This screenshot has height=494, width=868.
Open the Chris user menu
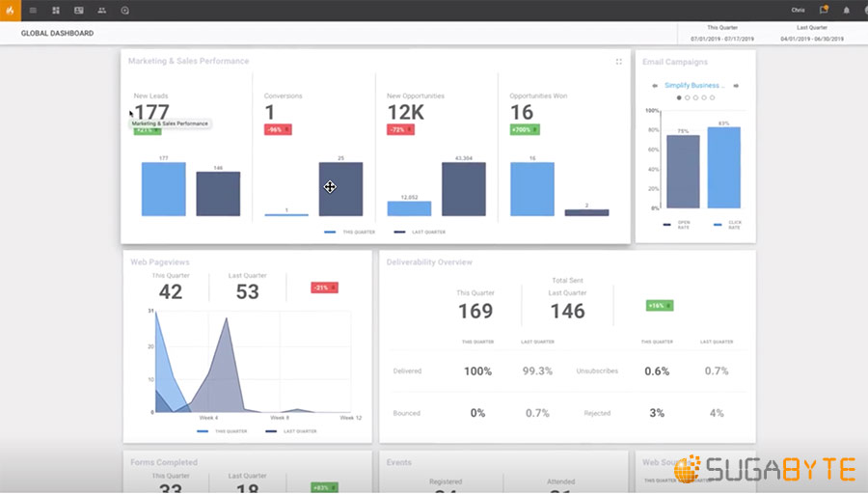click(x=798, y=11)
